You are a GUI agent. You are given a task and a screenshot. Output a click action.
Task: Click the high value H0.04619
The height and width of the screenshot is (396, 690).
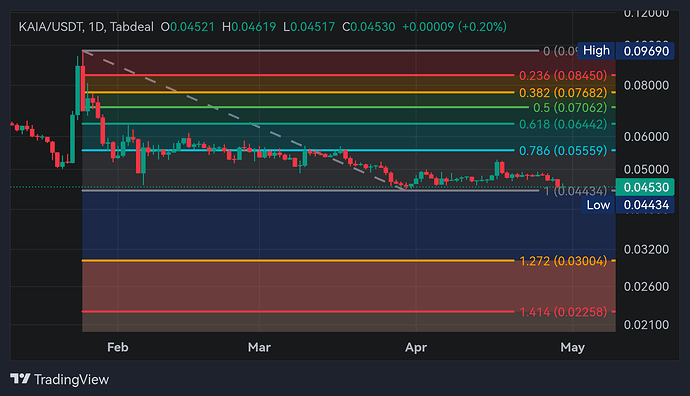click(249, 27)
